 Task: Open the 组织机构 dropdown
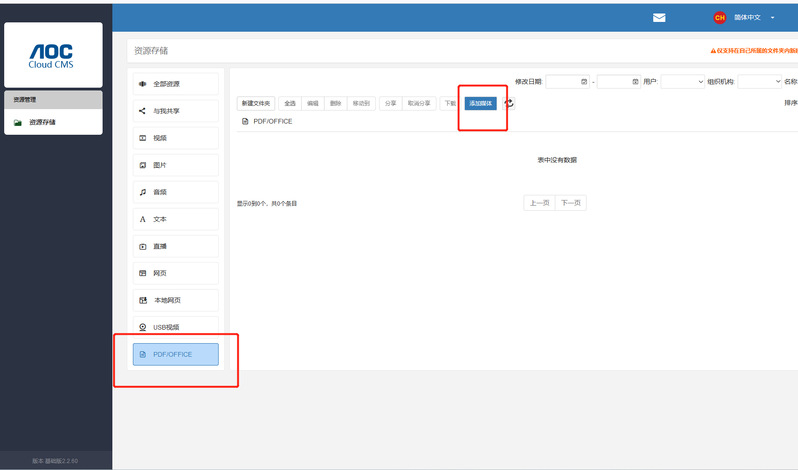point(759,81)
